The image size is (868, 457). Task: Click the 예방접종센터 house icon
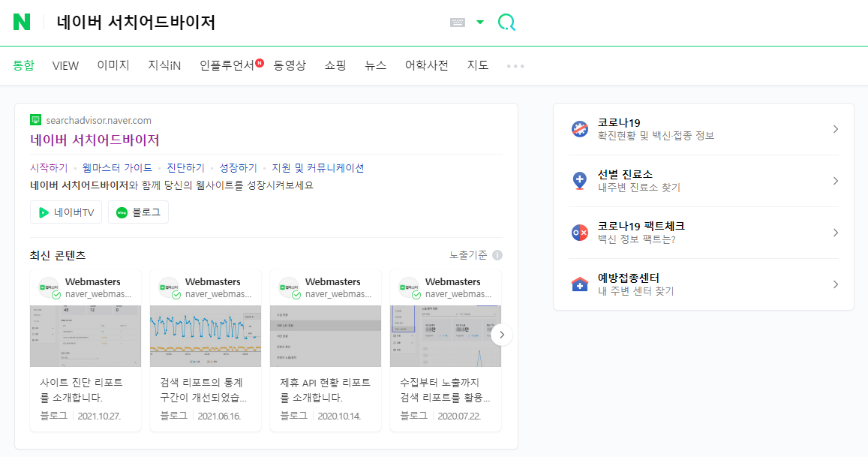click(580, 284)
